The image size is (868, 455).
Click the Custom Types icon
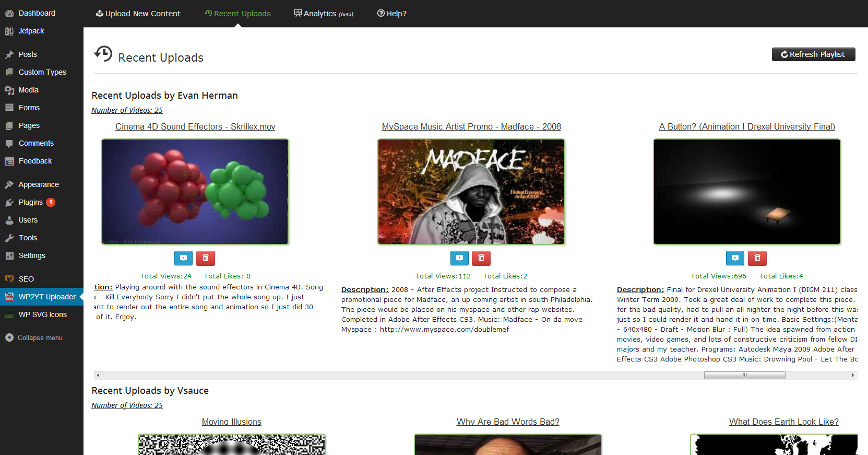[x=9, y=72]
